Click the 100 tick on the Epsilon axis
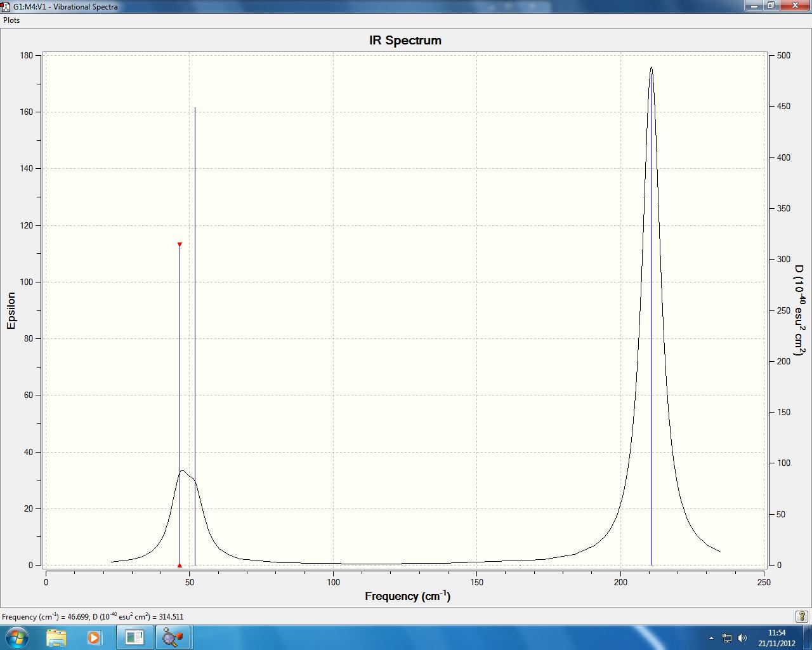 (27, 282)
